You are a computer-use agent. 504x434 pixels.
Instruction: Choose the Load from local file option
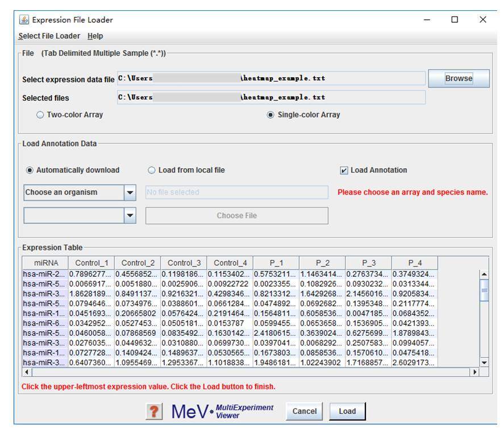coord(152,170)
